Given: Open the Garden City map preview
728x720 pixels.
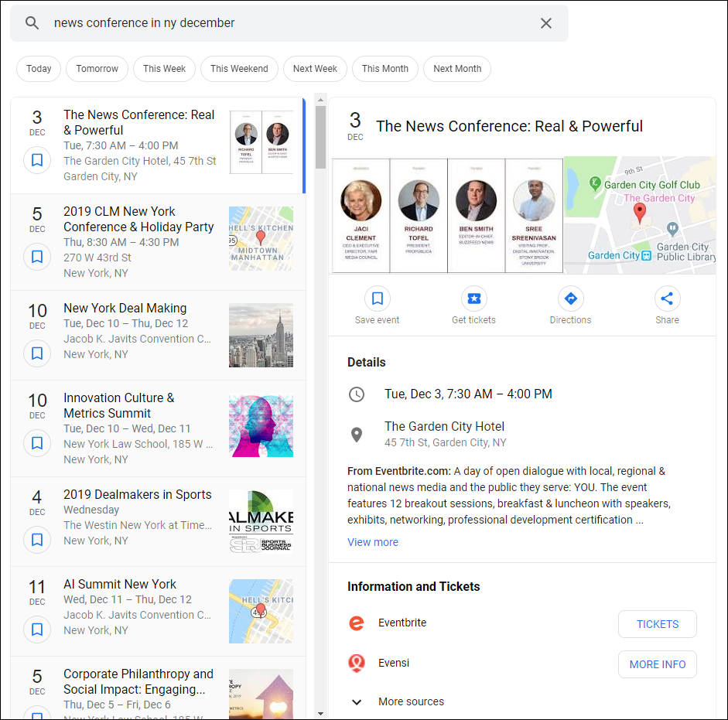Looking at the screenshot, I should (x=640, y=216).
